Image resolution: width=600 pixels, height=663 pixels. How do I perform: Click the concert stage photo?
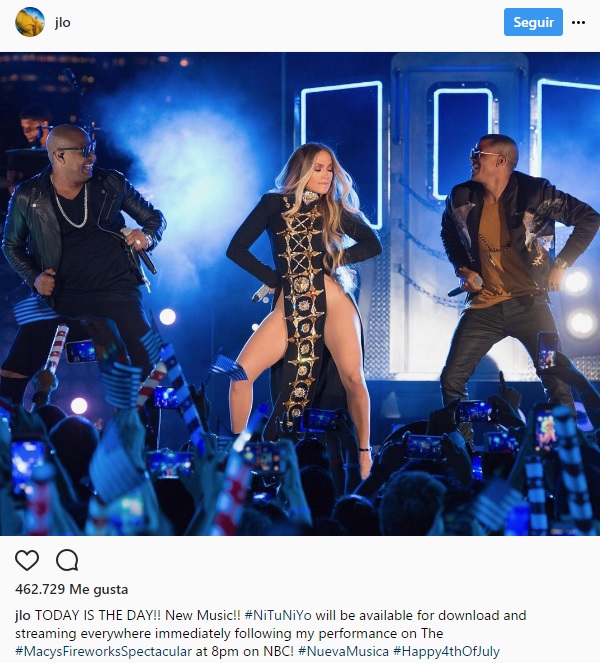[x=300, y=294]
